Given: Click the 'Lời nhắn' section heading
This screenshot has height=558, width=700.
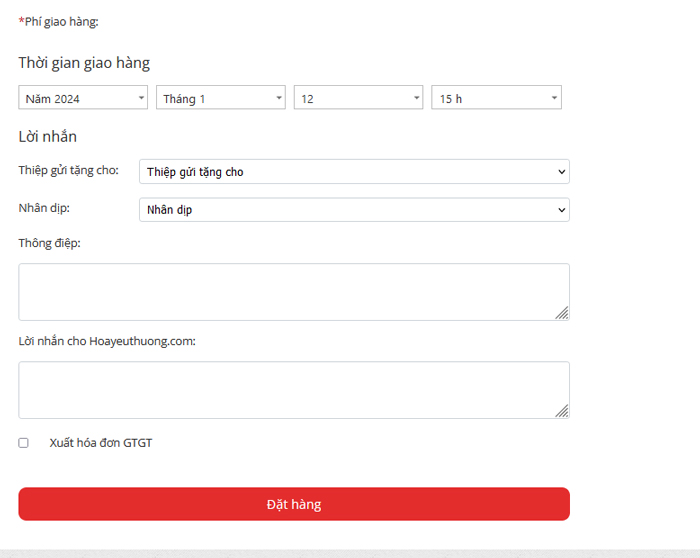Looking at the screenshot, I should pyautogui.click(x=47, y=137).
